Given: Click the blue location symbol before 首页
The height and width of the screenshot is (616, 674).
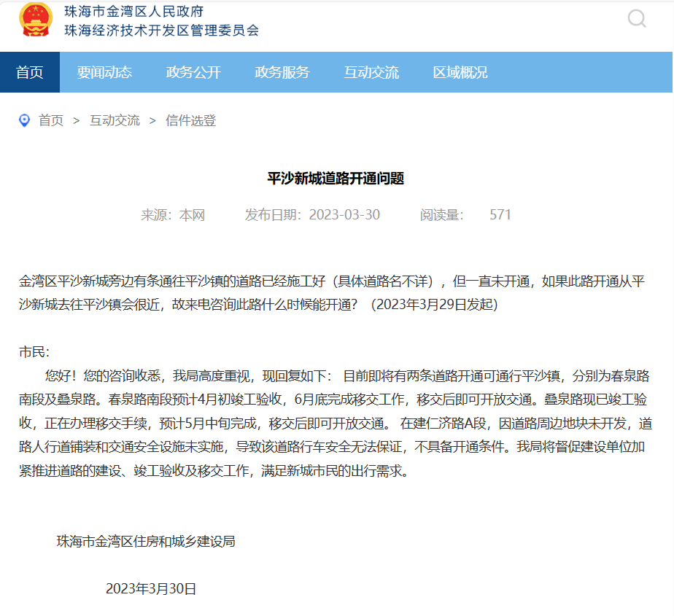Looking at the screenshot, I should [25, 120].
